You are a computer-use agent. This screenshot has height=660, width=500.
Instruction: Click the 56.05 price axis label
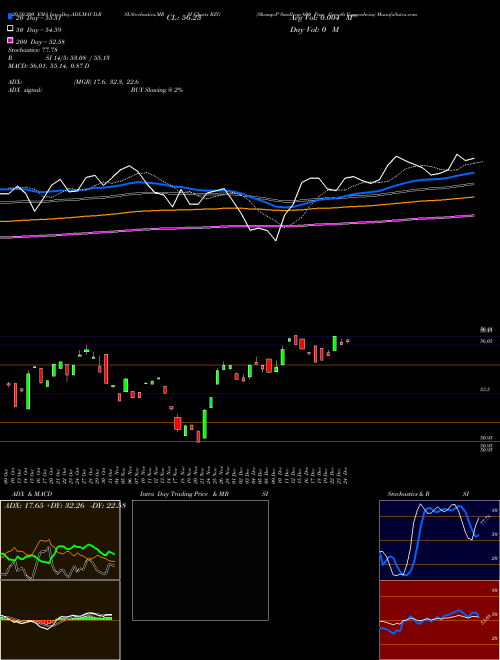pyautogui.click(x=486, y=341)
